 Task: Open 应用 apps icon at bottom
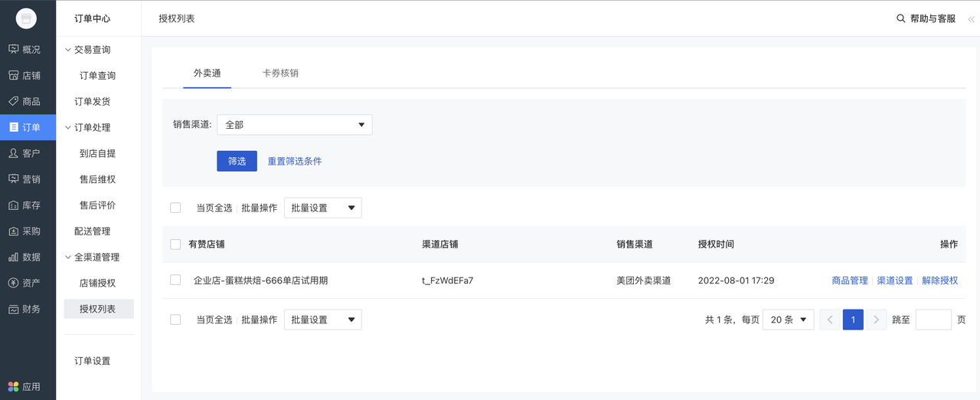[x=13, y=387]
